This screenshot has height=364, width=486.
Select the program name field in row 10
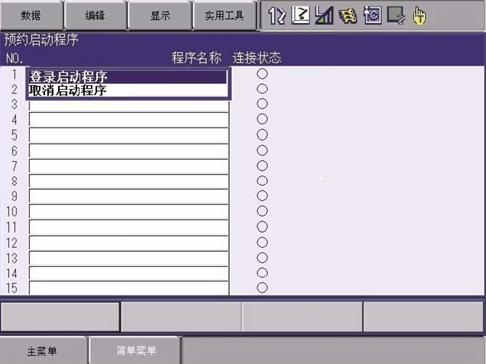pyautogui.click(x=129, y=212)
